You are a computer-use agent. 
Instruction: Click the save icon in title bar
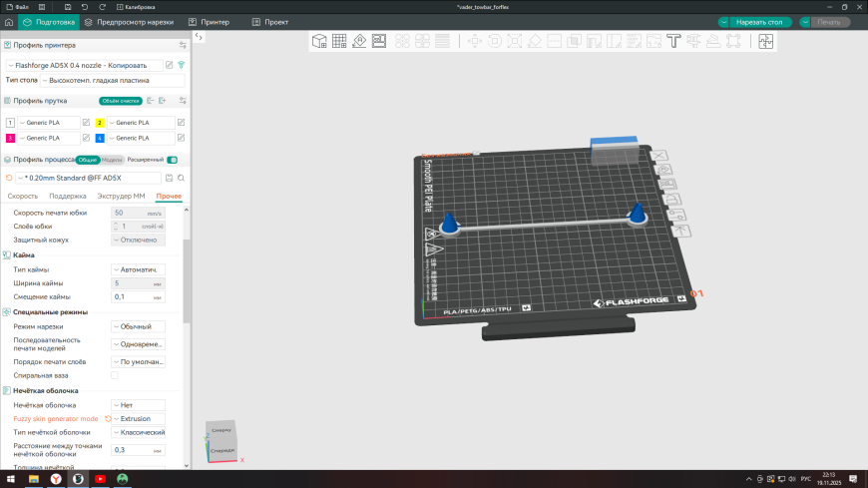coord(66,6)
